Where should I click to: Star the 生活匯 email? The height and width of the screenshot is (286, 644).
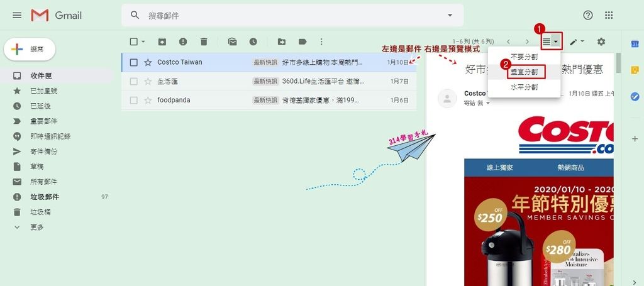pyautogui.click(x=148, y=81)
